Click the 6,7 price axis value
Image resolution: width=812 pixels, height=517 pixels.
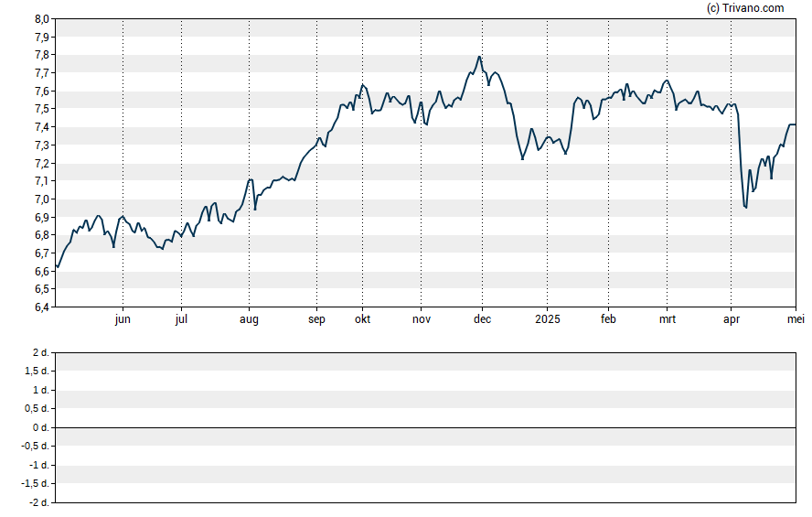click(x=42, y=253)
